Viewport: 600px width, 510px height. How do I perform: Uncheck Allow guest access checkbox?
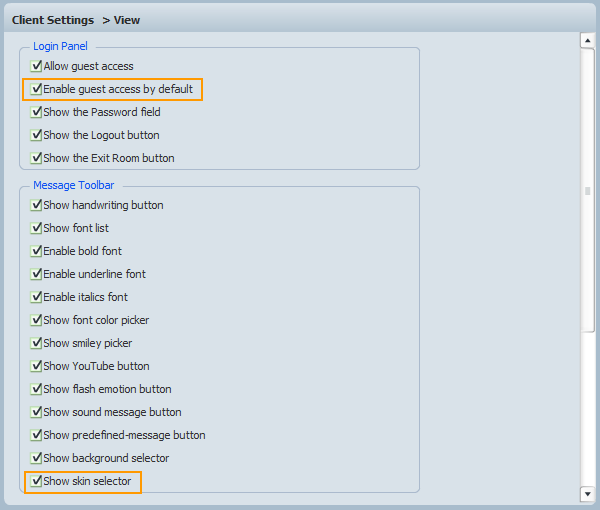pos(36,66)
